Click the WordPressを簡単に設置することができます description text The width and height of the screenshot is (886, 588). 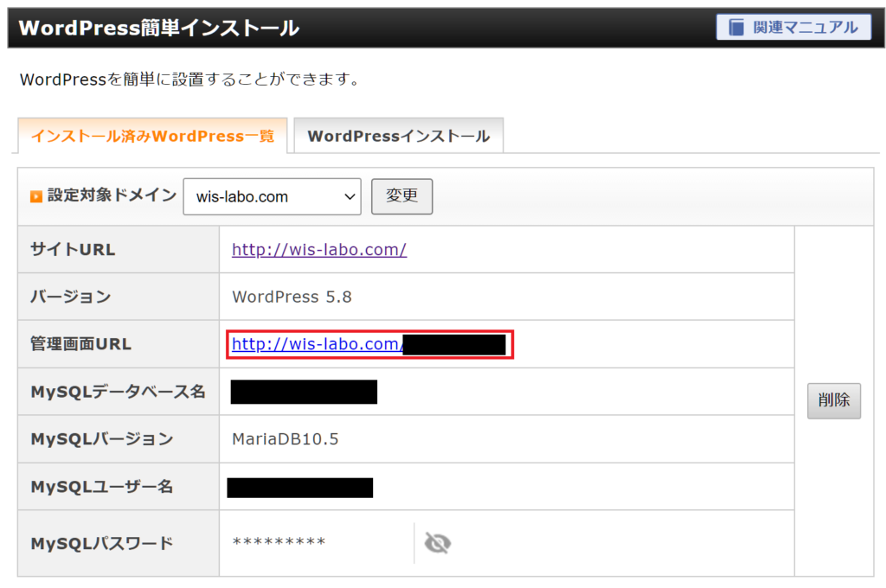(189, 79)
